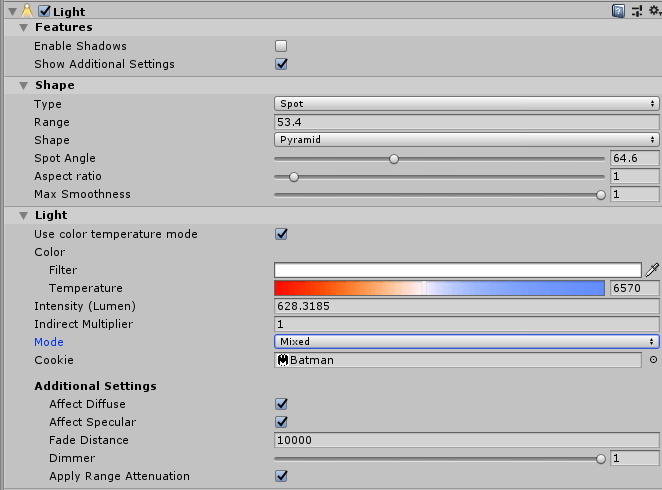This screenshot has height=490, width=662.
Task: Click the Cookie object picker circle icon
Action: pos(653,360)
